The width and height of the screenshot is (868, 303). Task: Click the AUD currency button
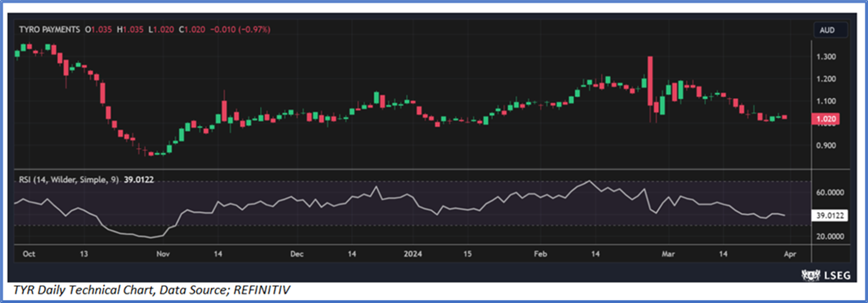(828, 30)
